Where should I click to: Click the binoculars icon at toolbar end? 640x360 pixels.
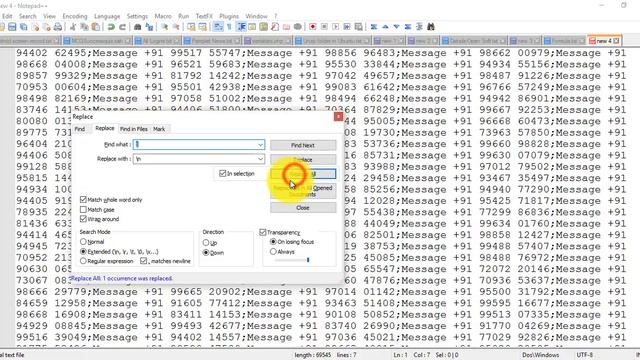(x=431, y=27)
